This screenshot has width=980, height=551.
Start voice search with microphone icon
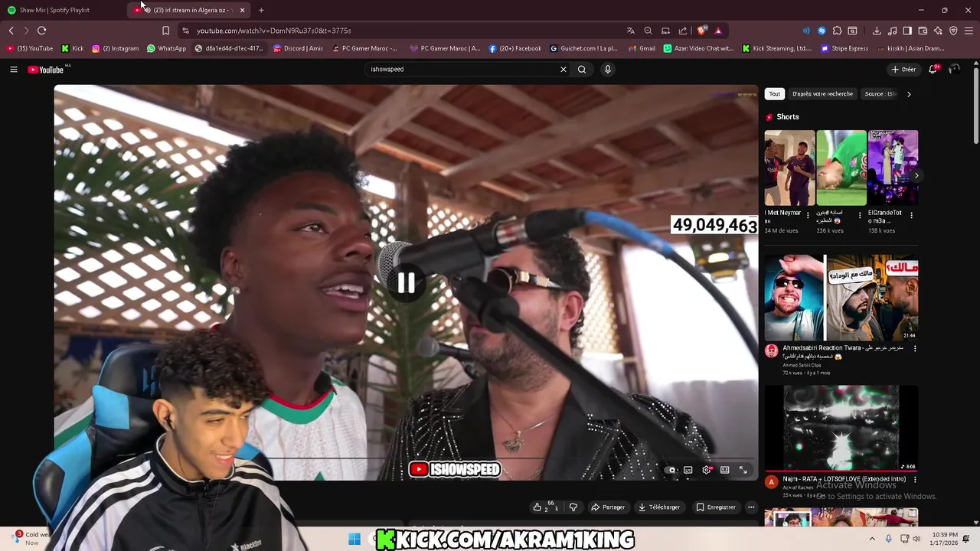click(x=608, y=70)
